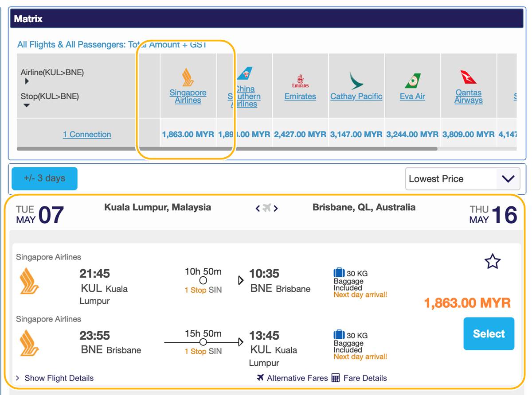Click the Singapore Airlines logo on the 21:45 flight

[x=29, y=281]
